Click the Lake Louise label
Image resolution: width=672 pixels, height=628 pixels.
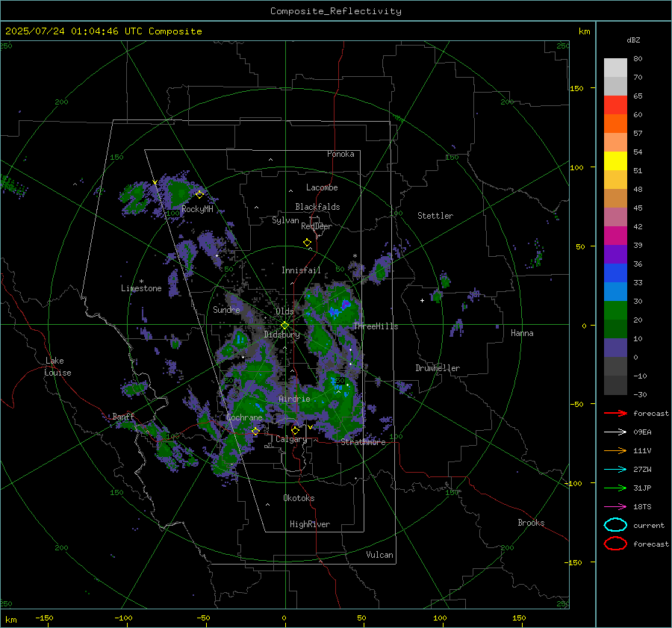[x=57, y=367]
